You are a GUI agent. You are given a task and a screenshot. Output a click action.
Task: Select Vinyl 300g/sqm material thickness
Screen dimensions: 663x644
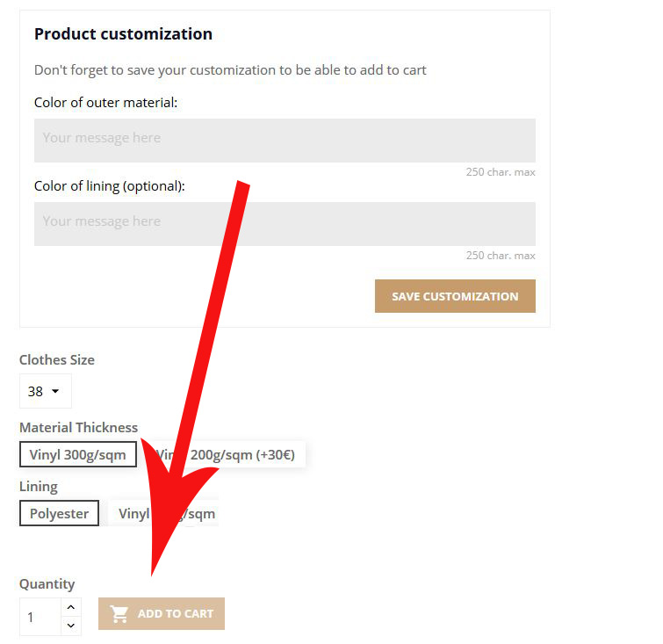(x=77, y=455)
